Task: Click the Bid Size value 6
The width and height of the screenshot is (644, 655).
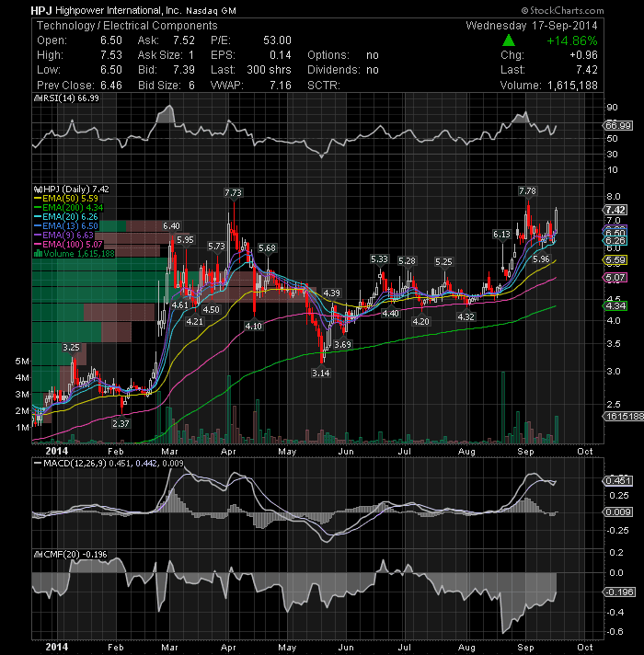Action: [x=191, y=86]
